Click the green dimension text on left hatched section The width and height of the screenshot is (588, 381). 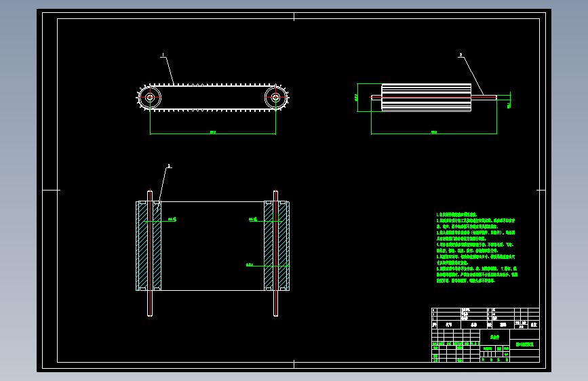172,219
